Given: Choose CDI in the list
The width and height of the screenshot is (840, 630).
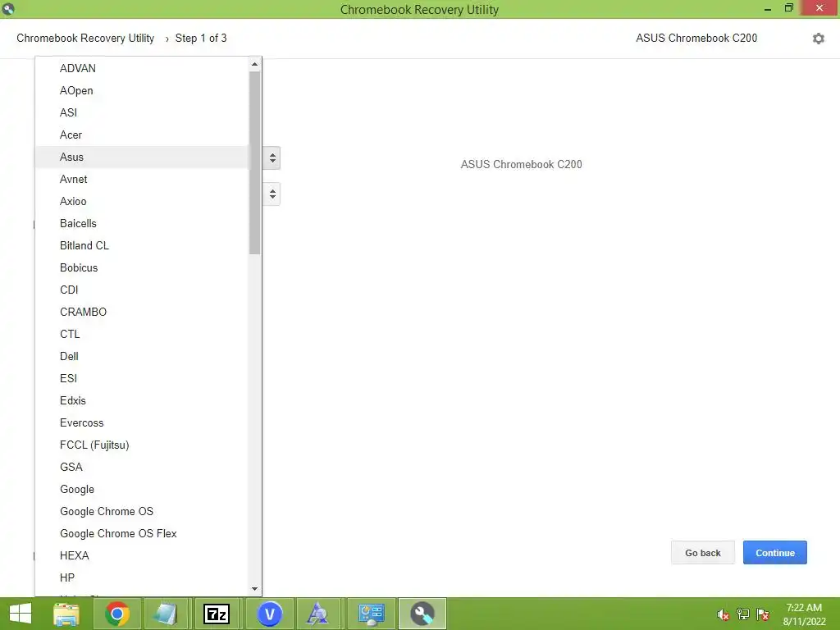Looking at the screenshot, I should pyautogui.click(x=142, y=290).
